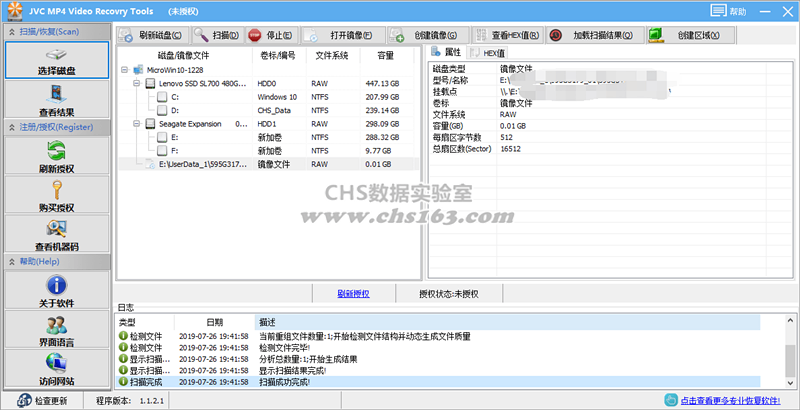The image size is (800, 410).
Task: Switch to the 属性 properties tab
Action: [446, 52]
